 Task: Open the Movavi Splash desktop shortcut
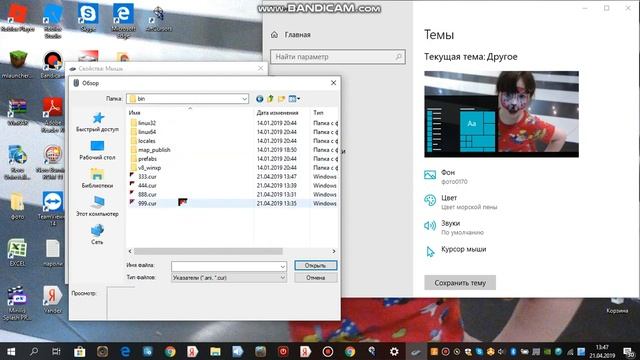17,303
